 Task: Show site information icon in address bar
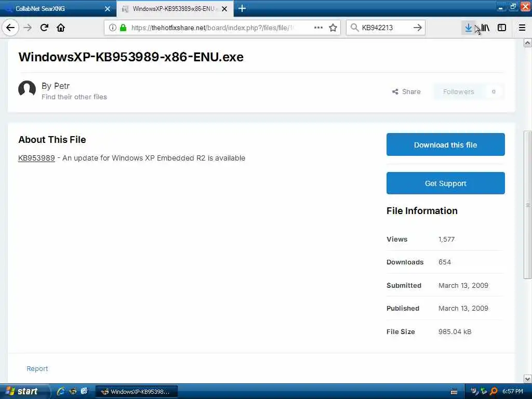pos(113,28)
